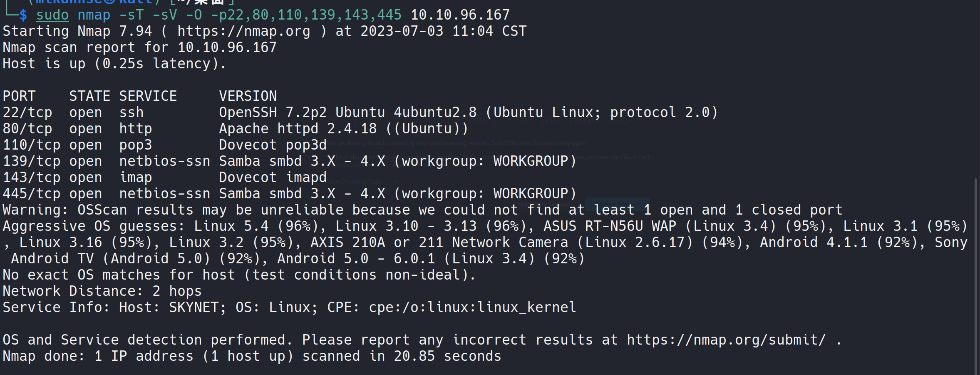
Task: Click the cpe:/o:linux:linux_kernel text
Action: click(x=472, y=307)
